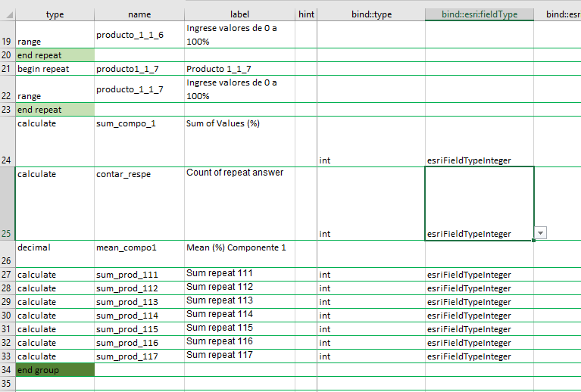Screen dimensions: 581x392
Task: Click the 'calculate' type cell in row 27
Action: [55, 275]
